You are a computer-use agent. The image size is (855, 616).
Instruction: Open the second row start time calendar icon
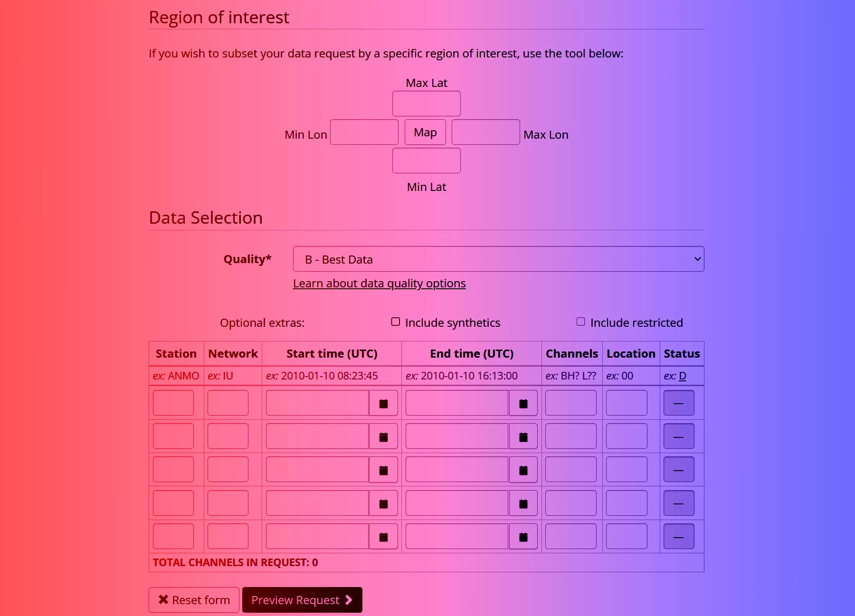(383, 436)
